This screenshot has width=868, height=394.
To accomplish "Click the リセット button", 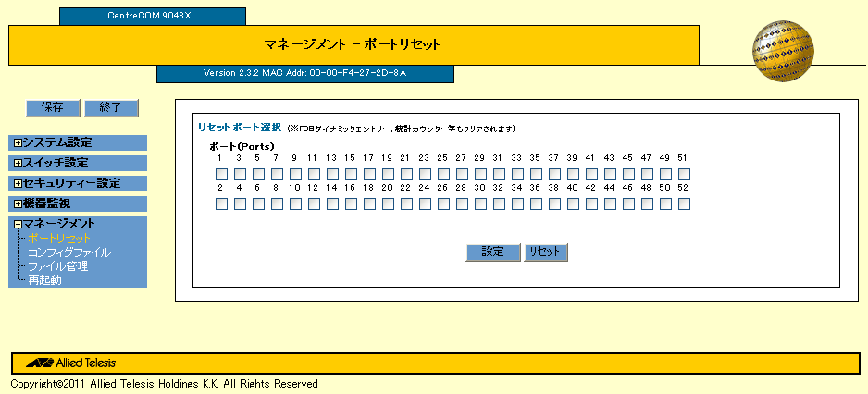I will 546,252.
